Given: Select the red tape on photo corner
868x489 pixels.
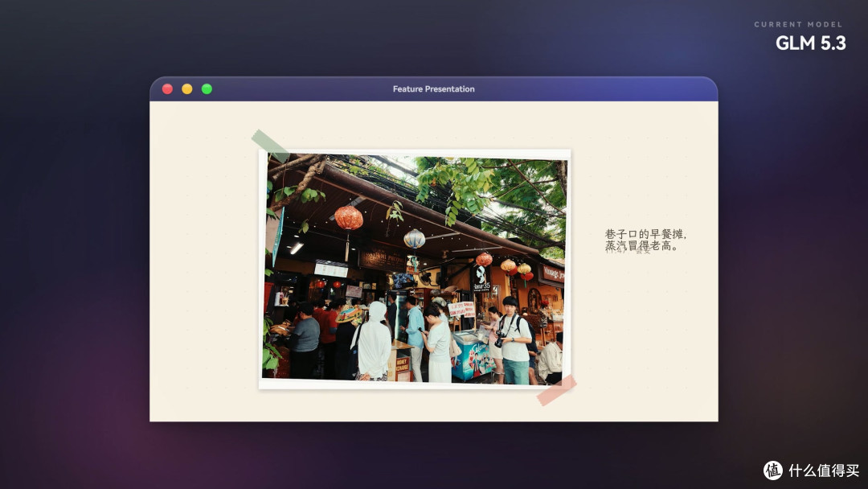Looking at the screenshot, I should (556, 390).
